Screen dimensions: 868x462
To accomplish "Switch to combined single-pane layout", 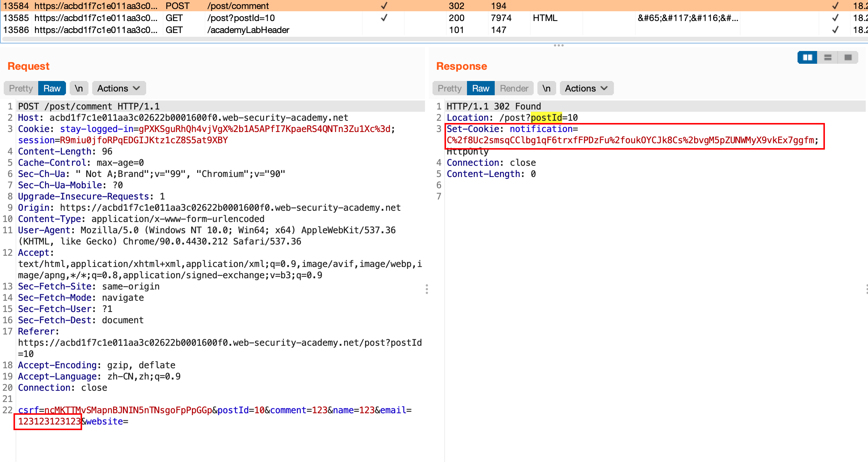I will click(848, 57).
